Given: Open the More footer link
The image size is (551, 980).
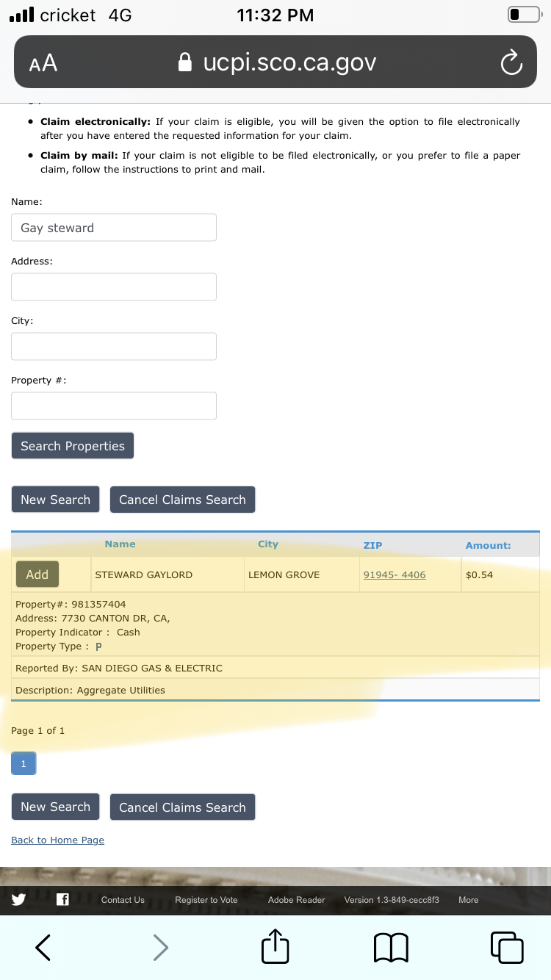Looking at the screenshot, I should coord(468,900).
